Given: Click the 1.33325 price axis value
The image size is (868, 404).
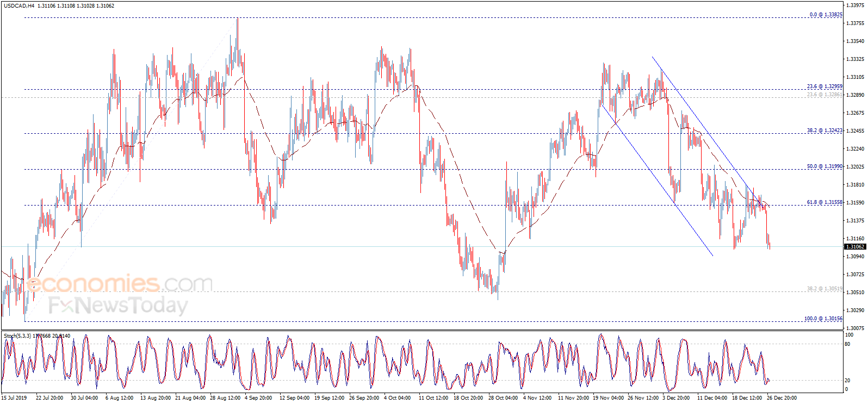Looking at the screenshot, I should coord(855,59).
